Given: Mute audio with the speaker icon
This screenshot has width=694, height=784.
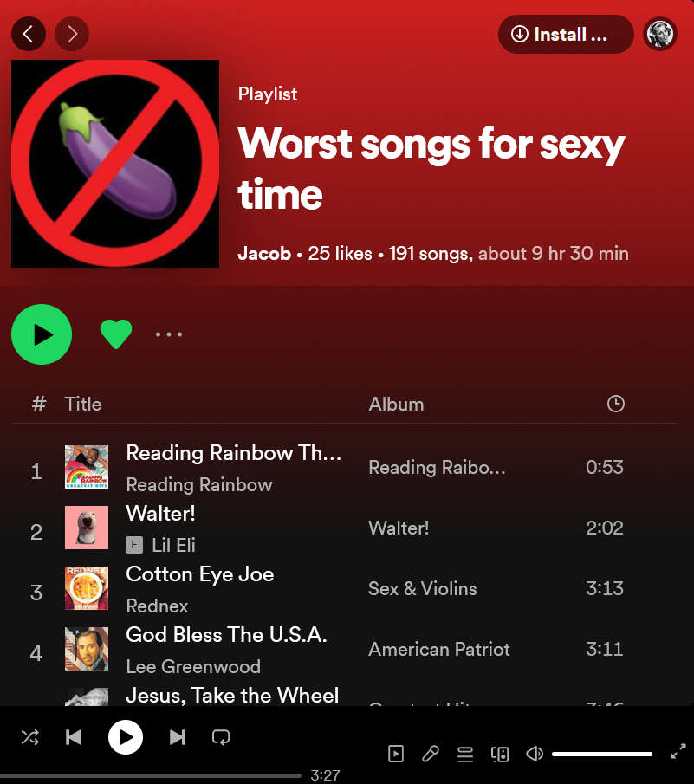Looking at the screenshot, I should coord(535,754).
